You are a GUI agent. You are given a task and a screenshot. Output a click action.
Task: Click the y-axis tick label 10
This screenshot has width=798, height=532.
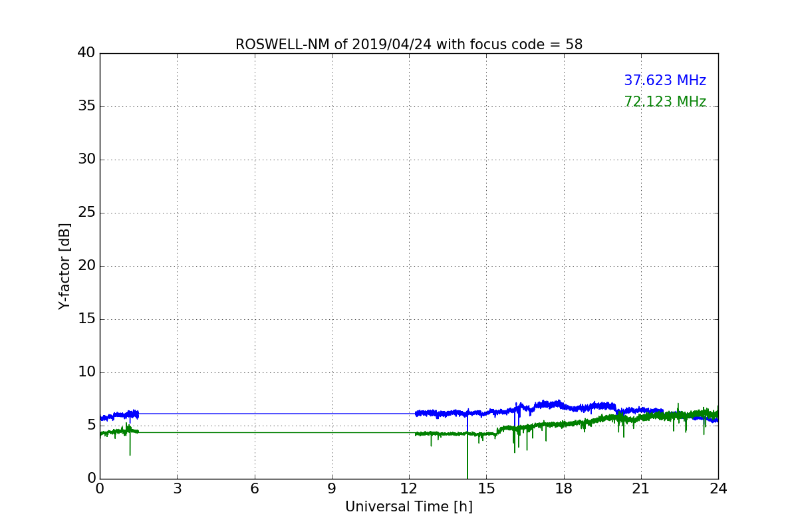click(x=86, y=372)
